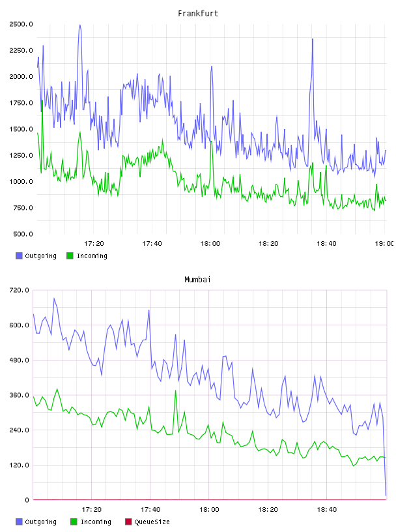The height and width of the screenshot is (532, 396).
Task: Click the 17:40 time label on Frankfurt chart
Action: click(x=152, y=244)
